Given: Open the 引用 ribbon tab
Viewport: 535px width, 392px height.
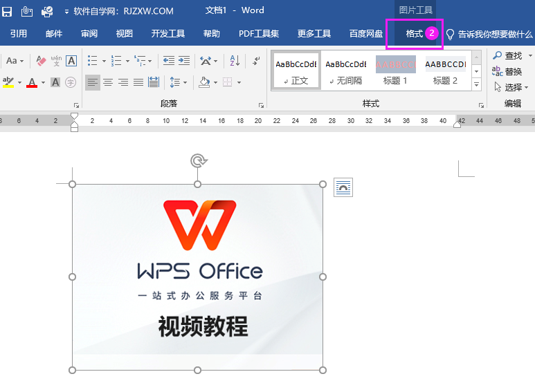Looking at the screenshot, I should coord(19,34).
